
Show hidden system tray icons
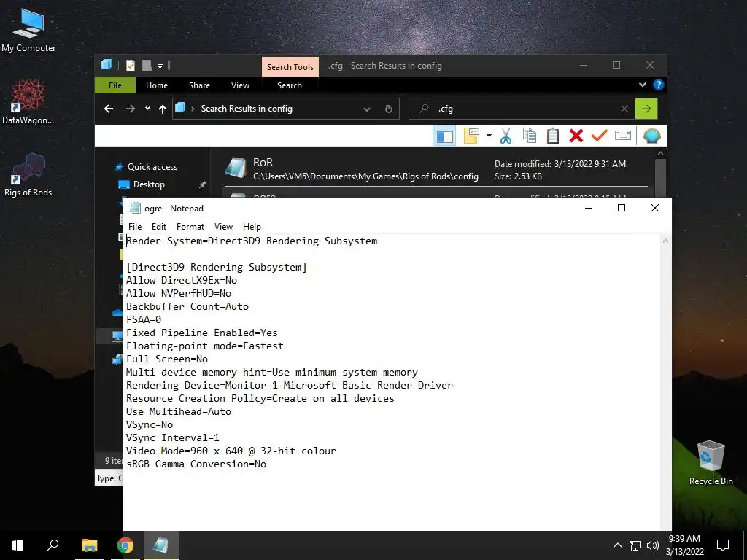[617, 545]
